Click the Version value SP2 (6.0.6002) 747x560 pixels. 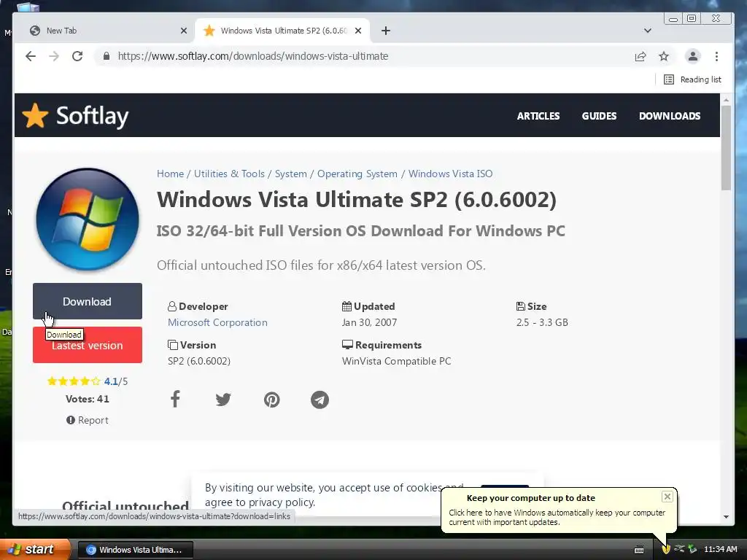(199, 361)
